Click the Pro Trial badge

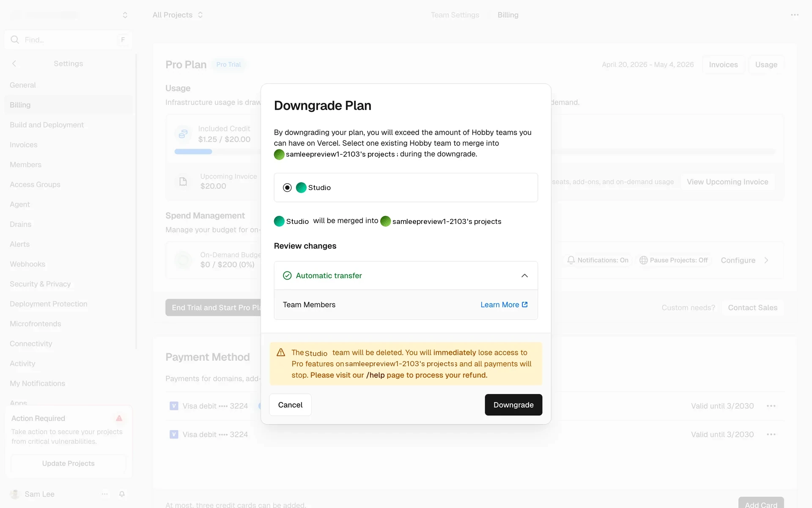click(228, 64)
